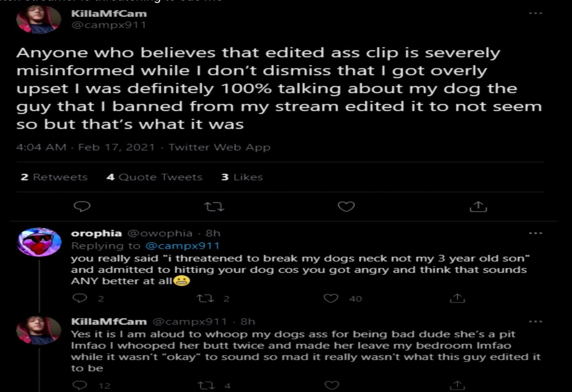Screen dimensions: 572x392
Task: Click the @campx911 mention link in orophia's reply
Action: pos(182,246)
